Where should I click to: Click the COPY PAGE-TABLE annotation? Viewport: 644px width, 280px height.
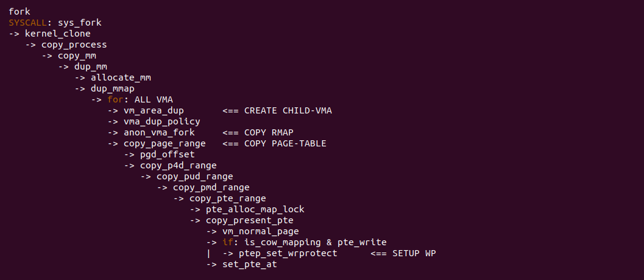[x=285, y=143]
